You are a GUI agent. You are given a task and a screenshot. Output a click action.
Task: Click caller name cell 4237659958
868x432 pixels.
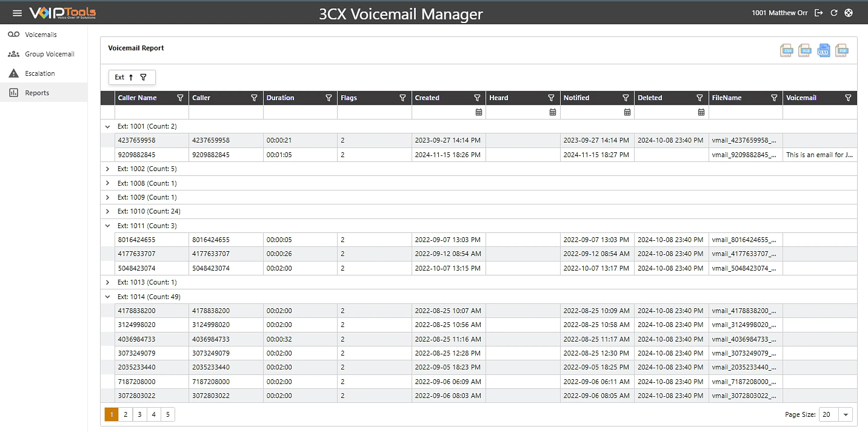pyautogui.click(x=152, y=140)
